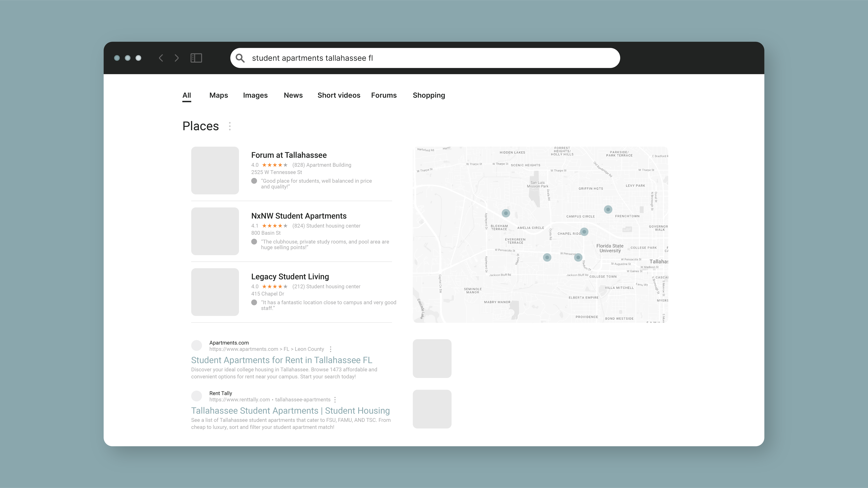
Task: Open Apartments.com result three-dot options
Action: click(331, 349)
